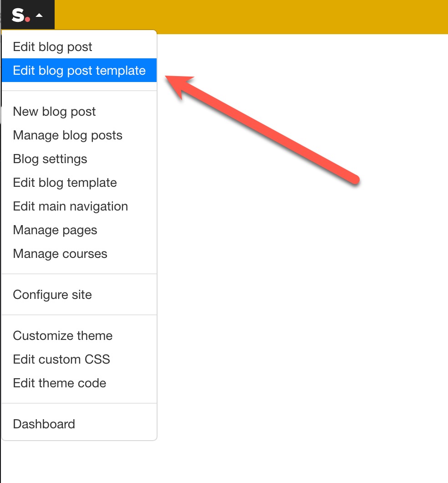Choose Edit blog template
This screenshot has width=448, height=483.
click(65, 182)
